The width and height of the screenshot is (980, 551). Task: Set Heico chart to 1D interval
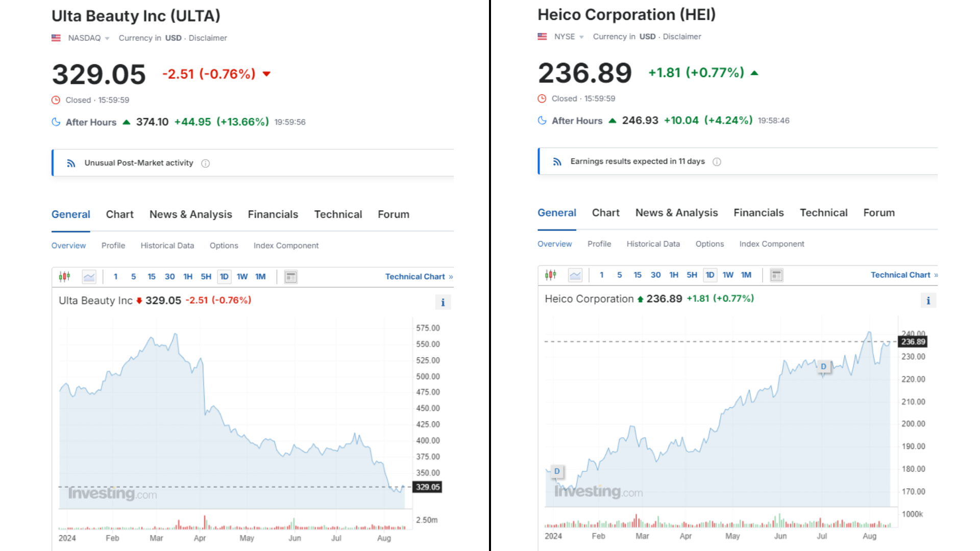tap(710, 275)
